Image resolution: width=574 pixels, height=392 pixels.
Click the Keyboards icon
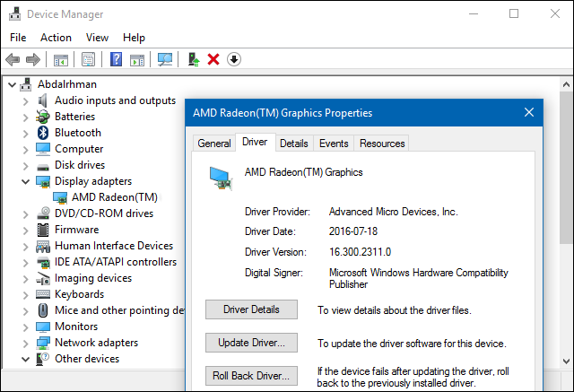(43, 294)
